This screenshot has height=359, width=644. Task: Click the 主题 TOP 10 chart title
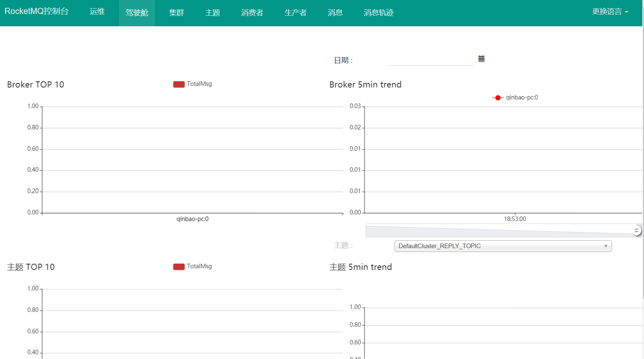[x=31, y=267]
